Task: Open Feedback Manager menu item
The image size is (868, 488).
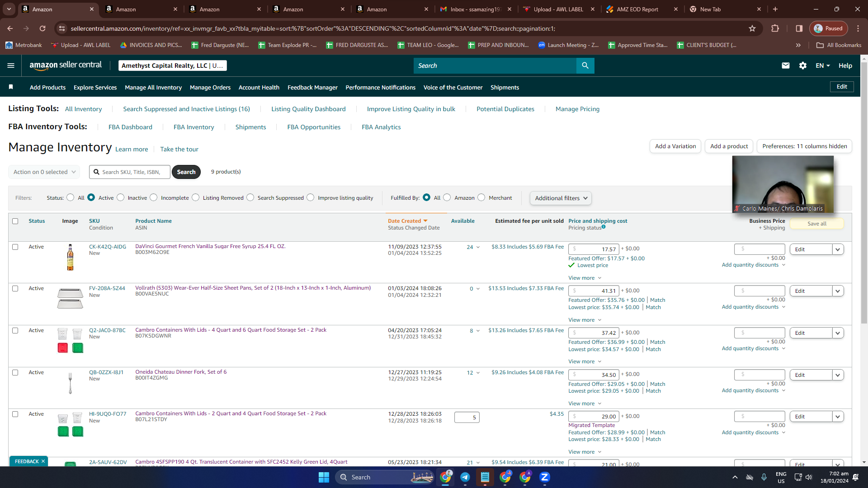Action: point(312,88)
